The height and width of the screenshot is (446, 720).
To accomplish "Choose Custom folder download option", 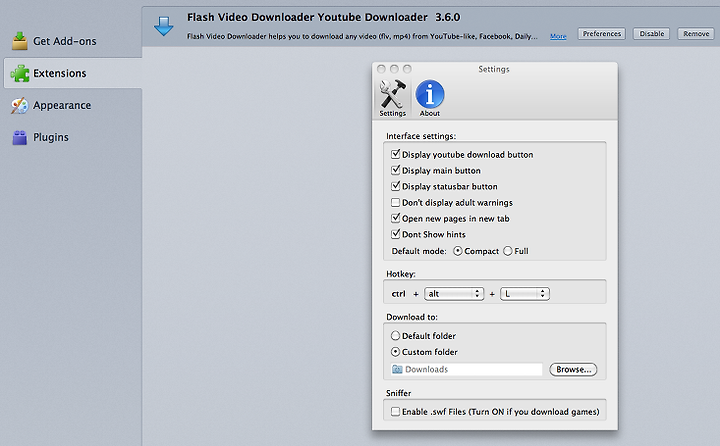I will tap(395, 352).
